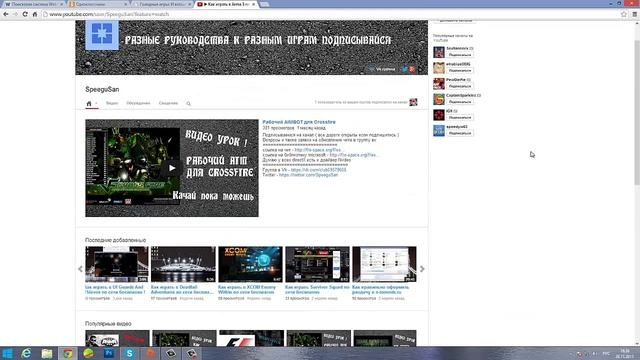The height and width of the screenshot is (360, 640).
Task: Open the Видео tab of the channel
Action: [112, 103]
